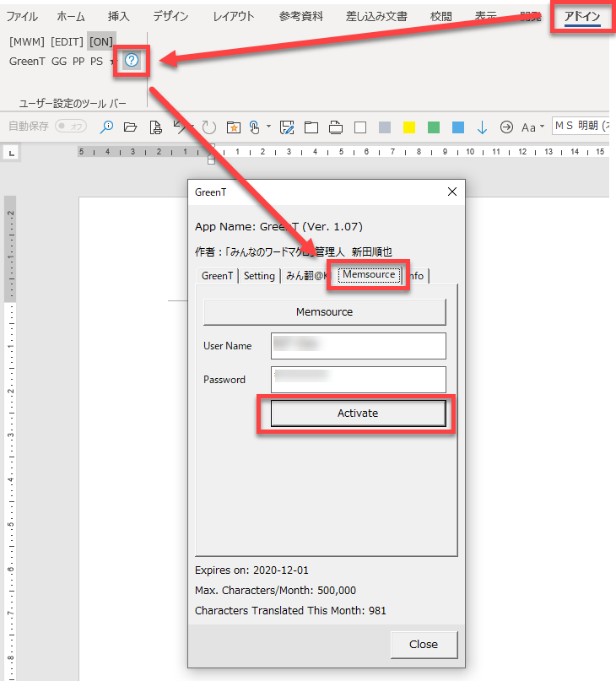Open the Aa change case dropdown
The width and height of the screenshot is (616, 681).
(x=532, y=127)
